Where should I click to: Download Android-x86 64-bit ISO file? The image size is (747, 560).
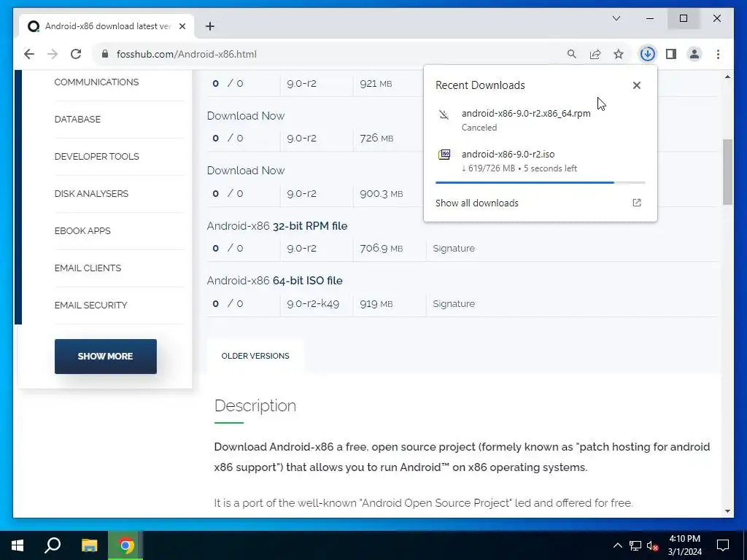(275, 281)
